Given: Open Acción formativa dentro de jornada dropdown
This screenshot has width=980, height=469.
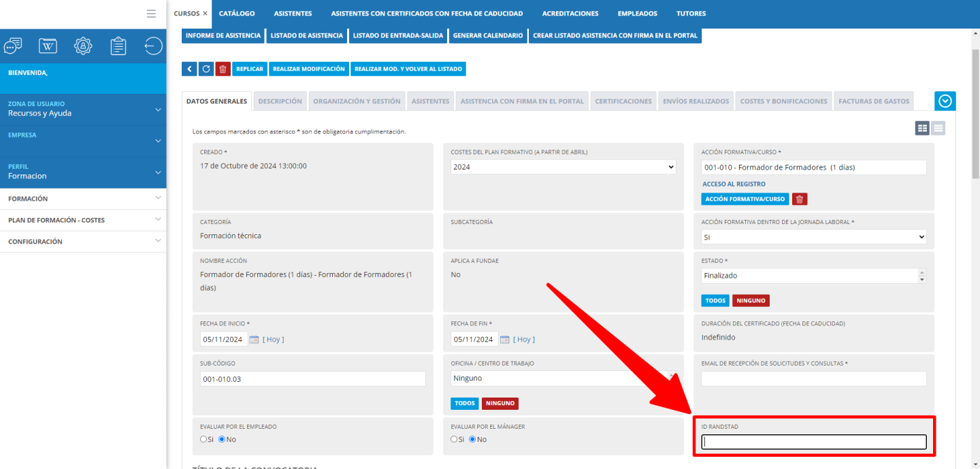Looking at the screenshot, I should pyautogui.click(x=813, y=237).
